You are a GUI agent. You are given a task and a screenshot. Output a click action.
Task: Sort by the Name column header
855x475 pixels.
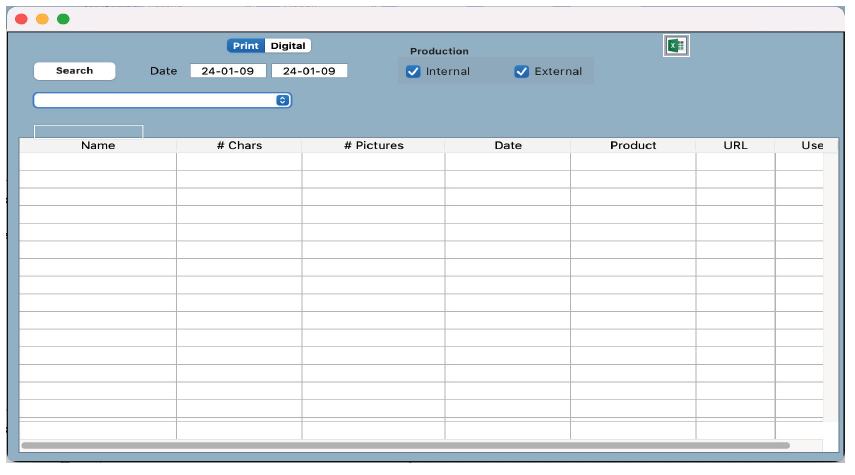(98, 146)
